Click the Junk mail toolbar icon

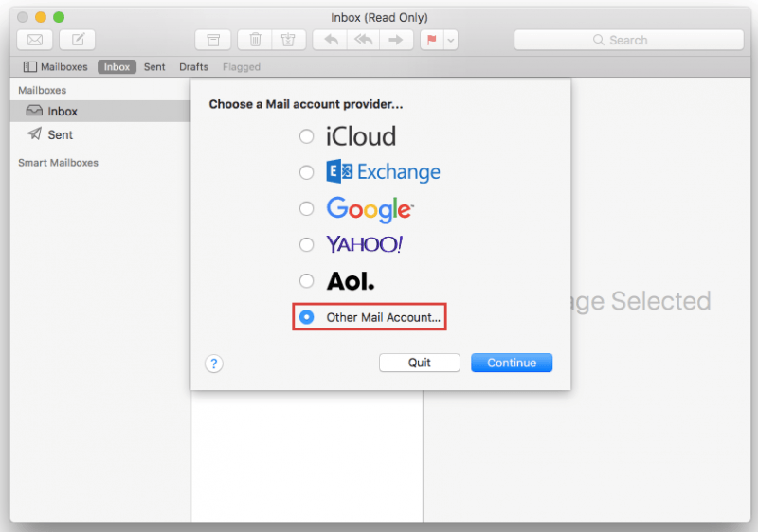coord(288,40)
